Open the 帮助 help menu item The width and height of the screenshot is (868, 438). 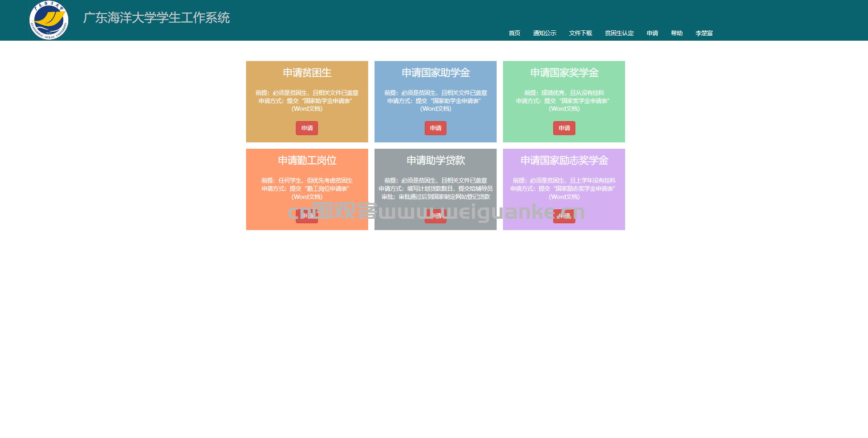[677, 33]
